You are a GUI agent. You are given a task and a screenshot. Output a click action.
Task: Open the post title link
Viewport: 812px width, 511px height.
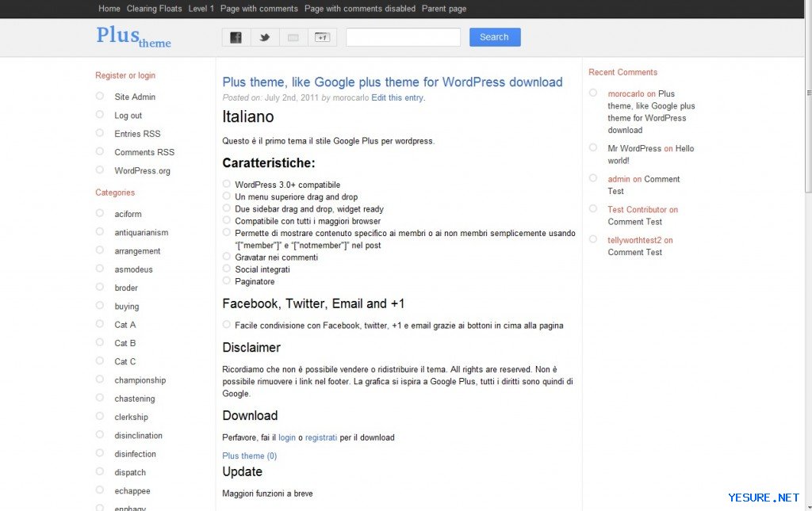pos(393,82)
